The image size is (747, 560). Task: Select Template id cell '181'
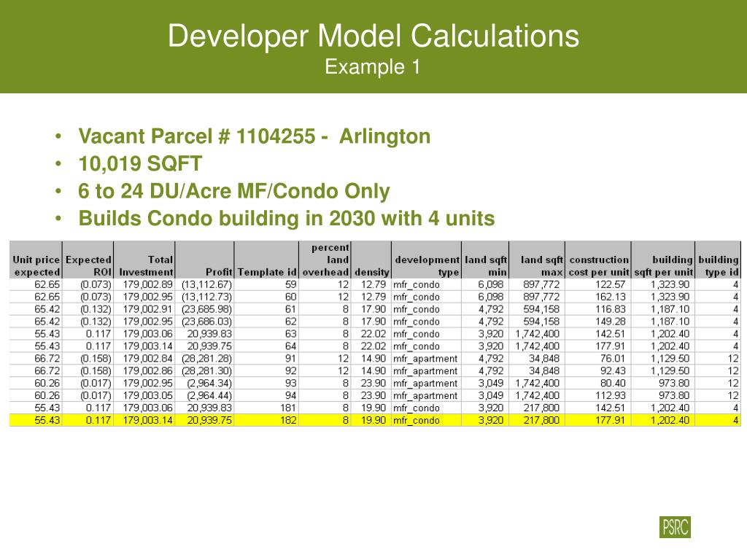click(267, 408)
